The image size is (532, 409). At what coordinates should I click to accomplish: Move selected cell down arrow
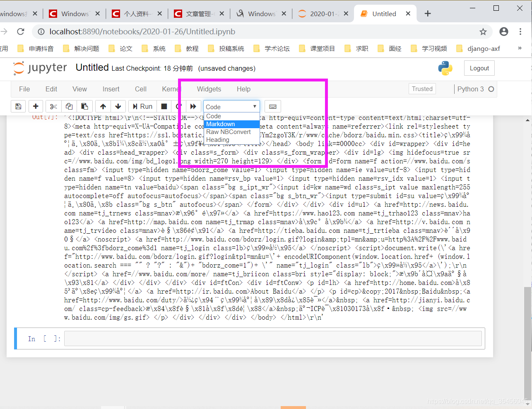(118, 106)
